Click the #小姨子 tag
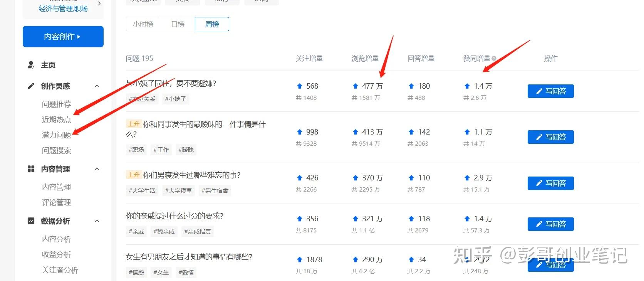Viewport: 644px width, 281px height. coord(176,99)
